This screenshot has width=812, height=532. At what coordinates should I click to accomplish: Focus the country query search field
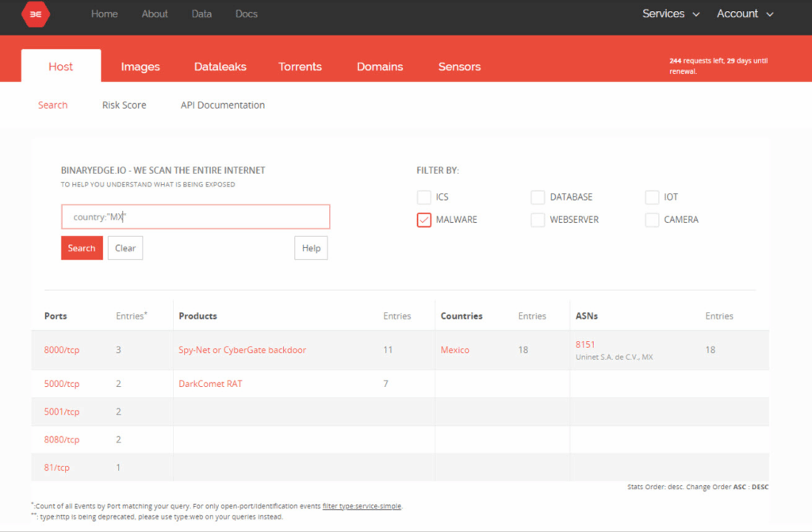coord(196,217)
